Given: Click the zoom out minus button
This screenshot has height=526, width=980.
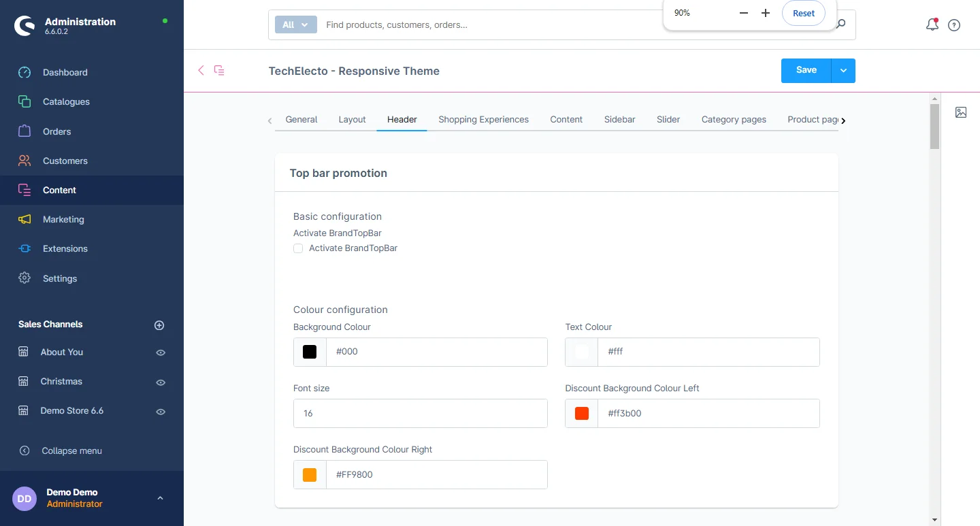Looking at the screenshot, I should click(743, 13).
